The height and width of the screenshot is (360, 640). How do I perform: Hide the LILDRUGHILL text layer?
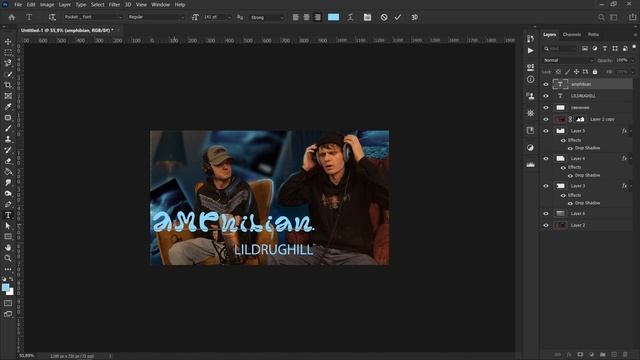tap(546, 96)
